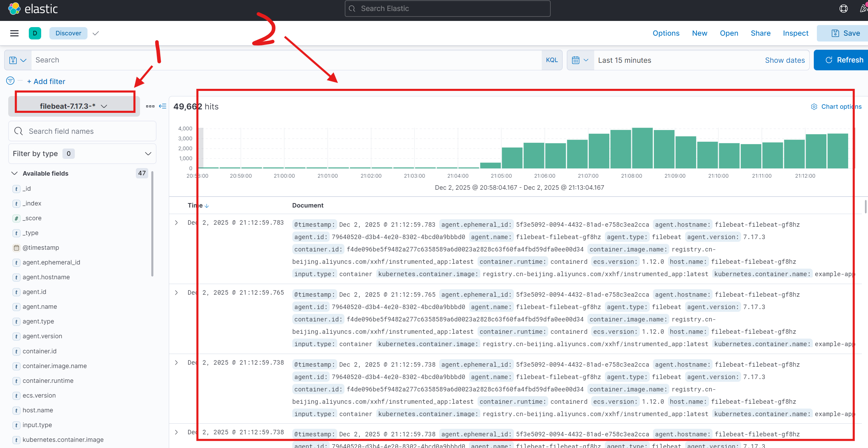
Task: Click the field settings three-squares icon
Action: click(x=150, y=106)
